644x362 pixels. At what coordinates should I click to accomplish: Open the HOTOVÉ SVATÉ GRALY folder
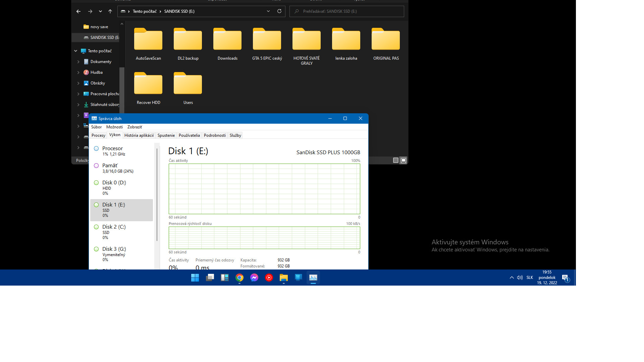[307, 46]
